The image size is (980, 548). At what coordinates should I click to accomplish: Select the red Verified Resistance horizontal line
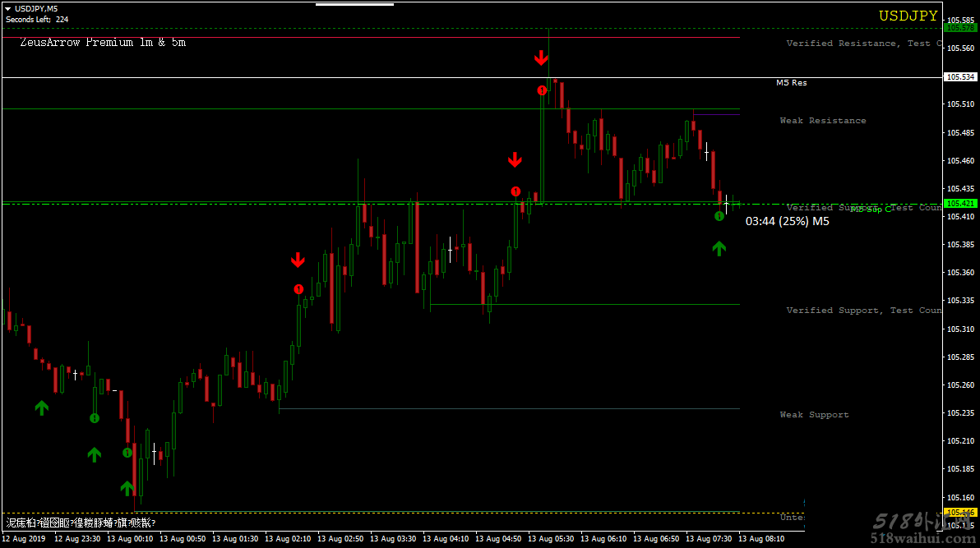372,38
